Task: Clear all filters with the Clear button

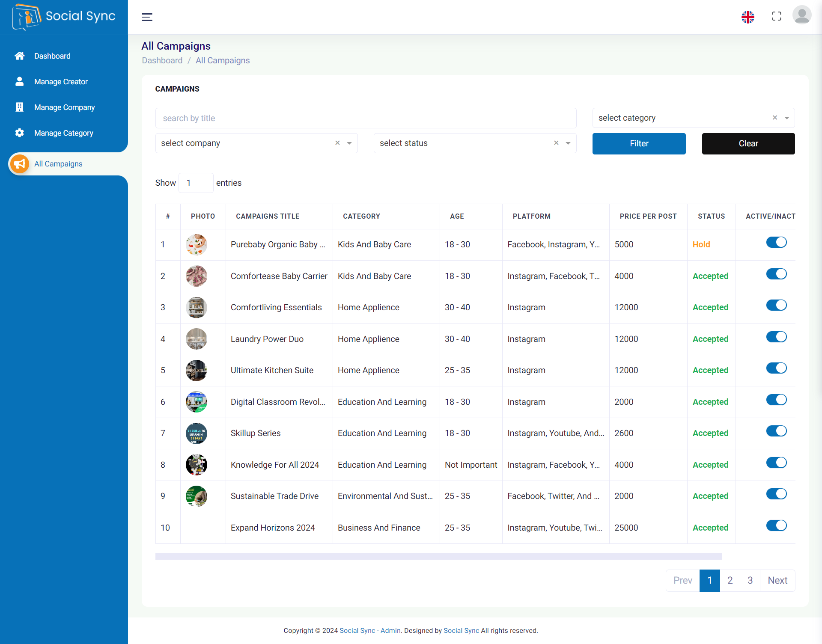Action: (x=748, y=143)
